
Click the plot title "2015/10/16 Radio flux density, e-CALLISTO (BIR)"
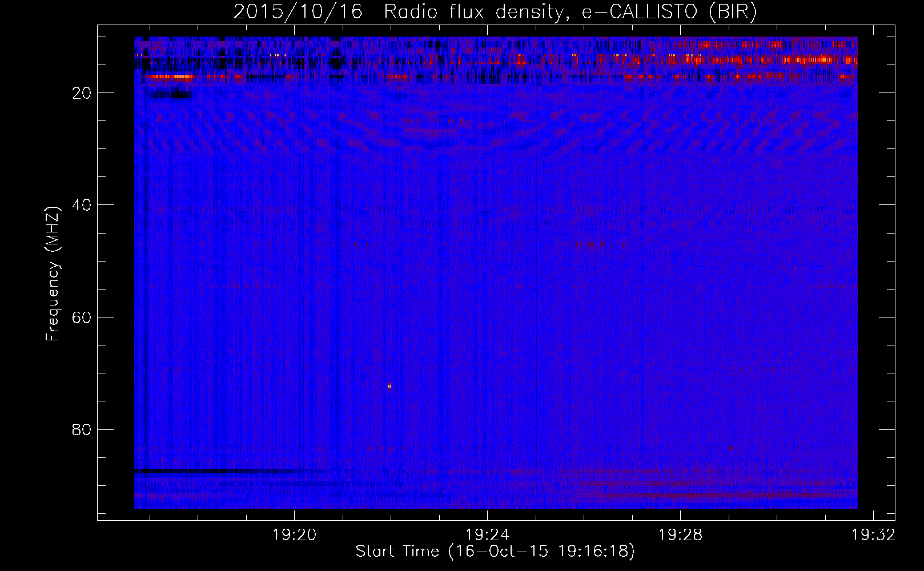495,12
